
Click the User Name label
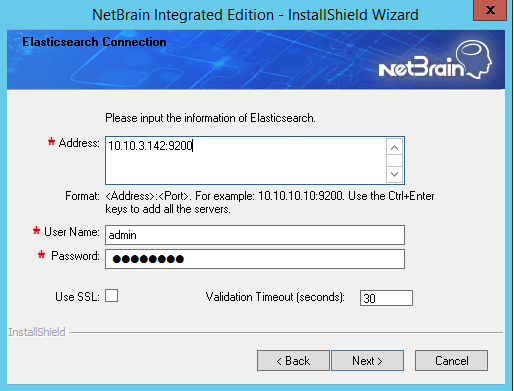coord(72,232)
